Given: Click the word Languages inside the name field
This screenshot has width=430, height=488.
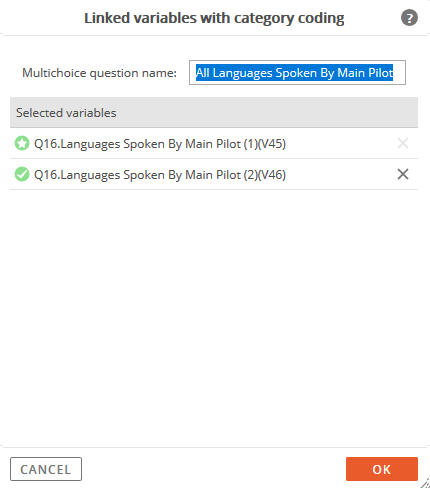Looking at the screenshot, I should click(x=243, y=73).
